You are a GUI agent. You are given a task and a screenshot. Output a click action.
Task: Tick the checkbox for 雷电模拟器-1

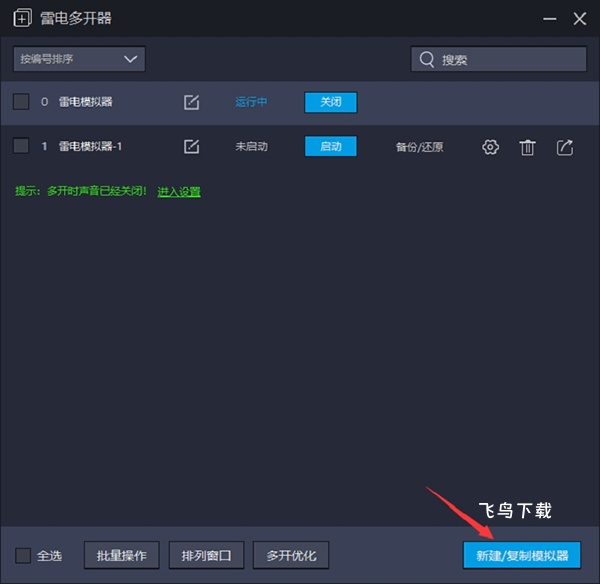(21, 146)
